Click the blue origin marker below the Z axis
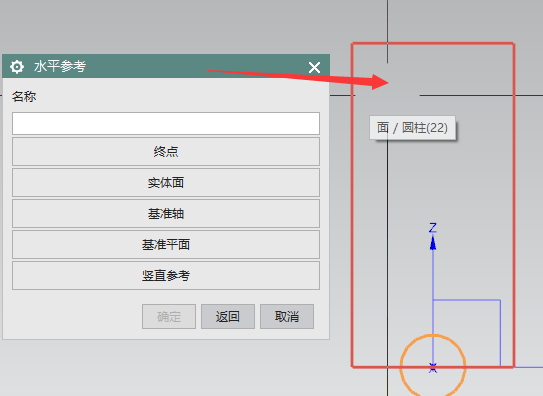 tap(433, 368)
